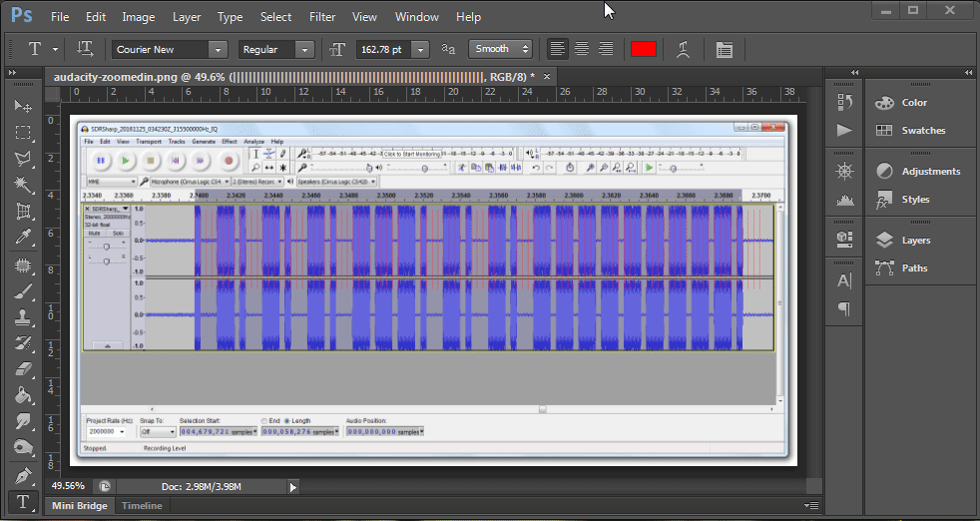This screenshot has width=980, height=521.
Task: Click the active Type tool in toolbox
Action: pyautogui.click(x=23, y=502)
